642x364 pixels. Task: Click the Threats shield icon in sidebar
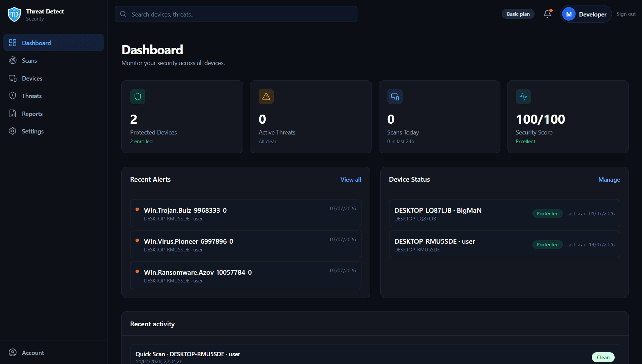12,96
